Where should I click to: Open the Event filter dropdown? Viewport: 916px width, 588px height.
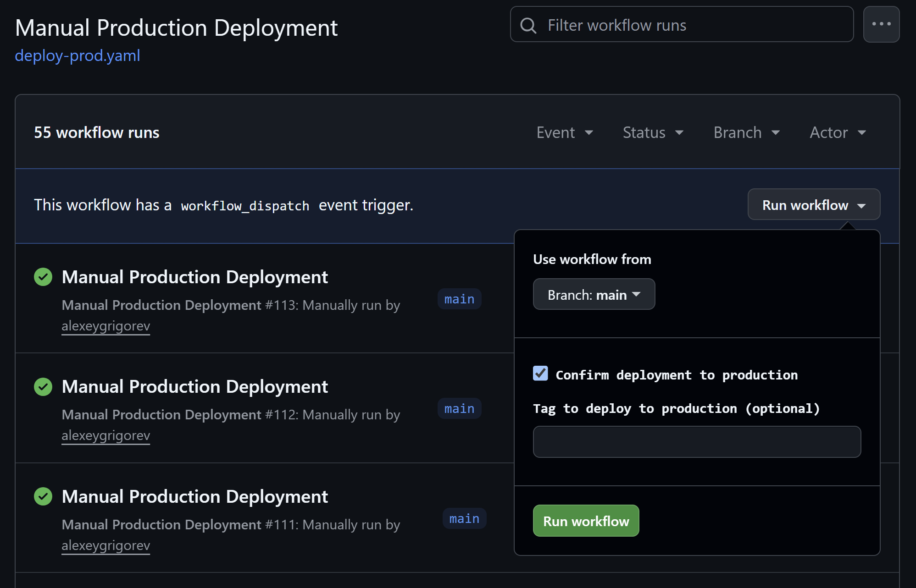[x=565, y=132]
